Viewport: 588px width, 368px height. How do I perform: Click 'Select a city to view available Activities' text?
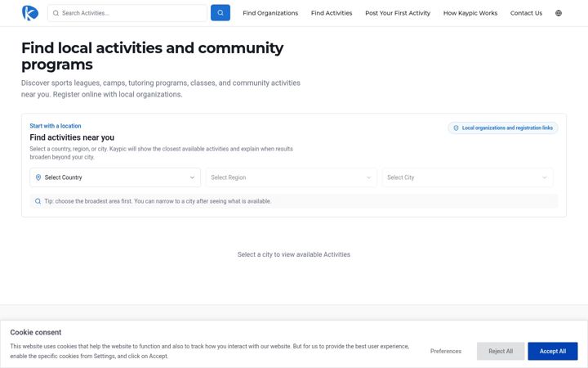[294, 254]
